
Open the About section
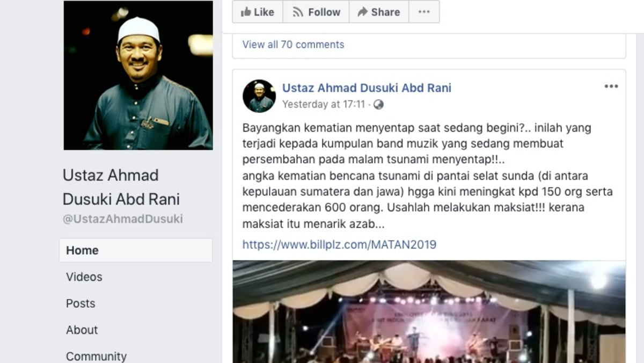82,330
